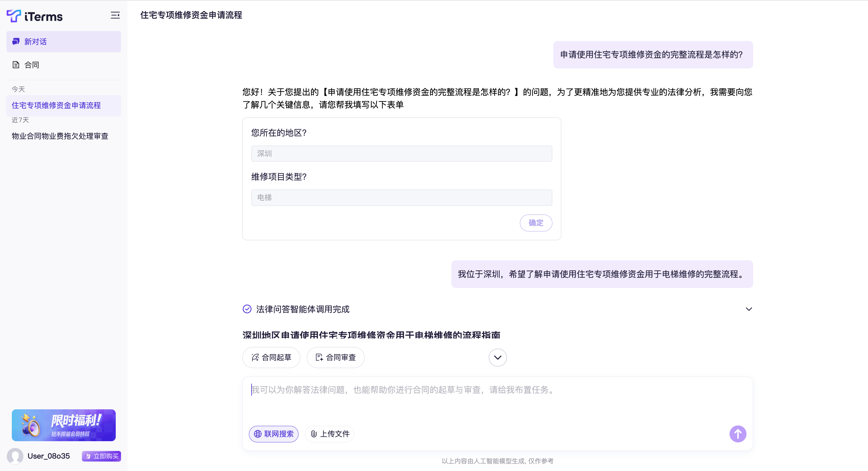
Task: Click the completed check circle icon
Action: coord(247,309)
